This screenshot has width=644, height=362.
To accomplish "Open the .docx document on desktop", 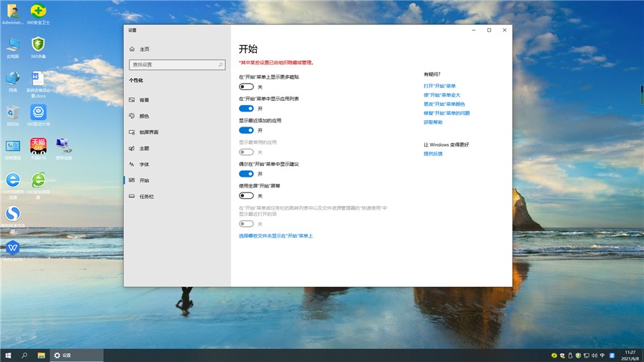I will tap(38, 84).
